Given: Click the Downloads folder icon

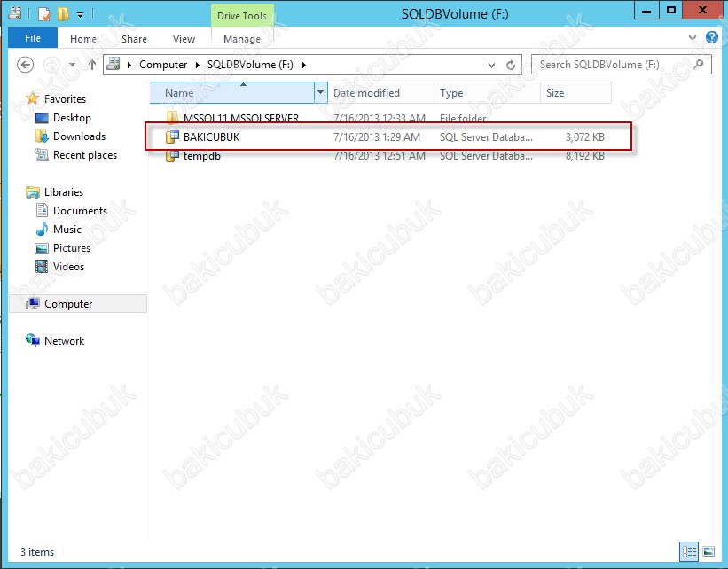Looking at the screenshot, I should (x=42, y=136).
